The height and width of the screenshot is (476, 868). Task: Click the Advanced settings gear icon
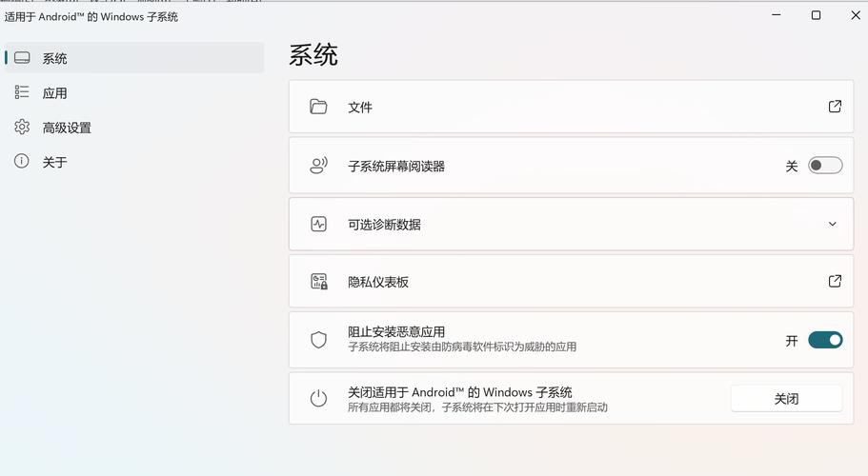(22, 127)
